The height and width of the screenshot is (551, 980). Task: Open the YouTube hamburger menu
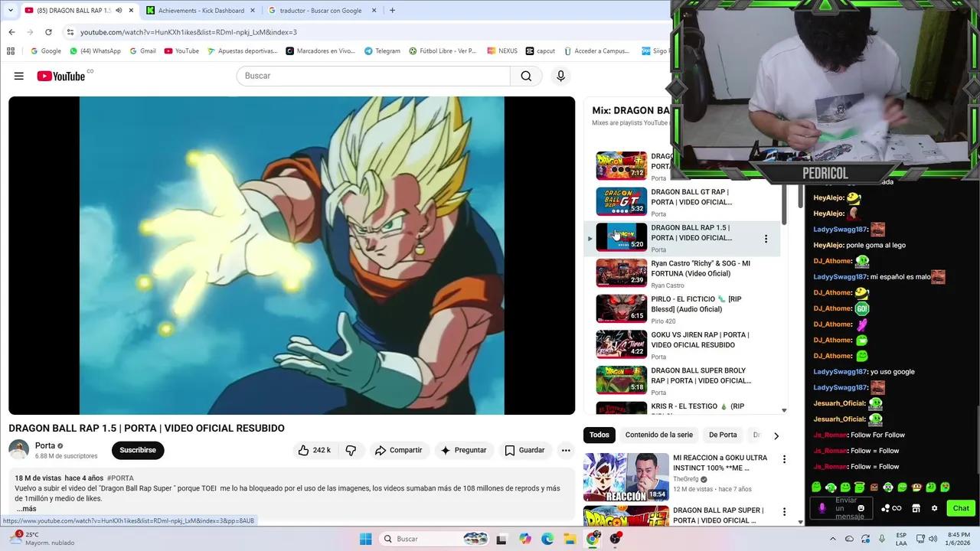[19, 76]
